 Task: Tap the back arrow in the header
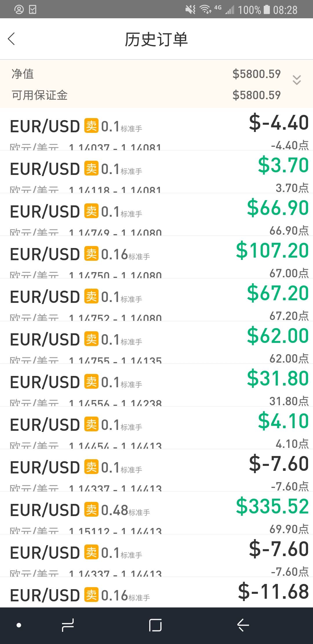[12, 39]
